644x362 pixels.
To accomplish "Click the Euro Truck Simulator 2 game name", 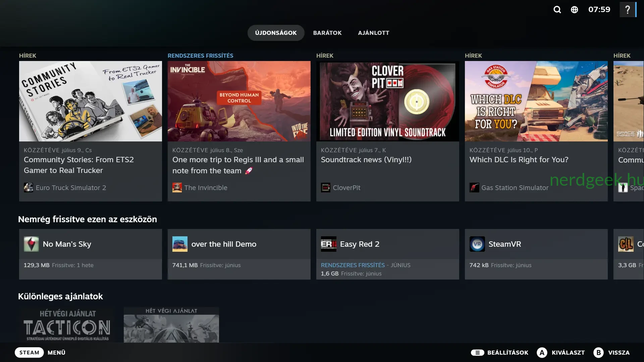I will [71, 188].
